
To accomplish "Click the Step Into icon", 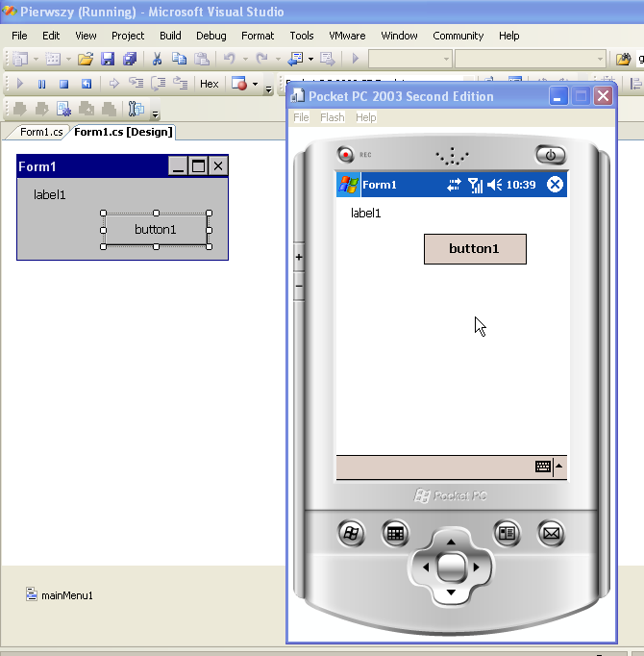I will coord(136,84).
